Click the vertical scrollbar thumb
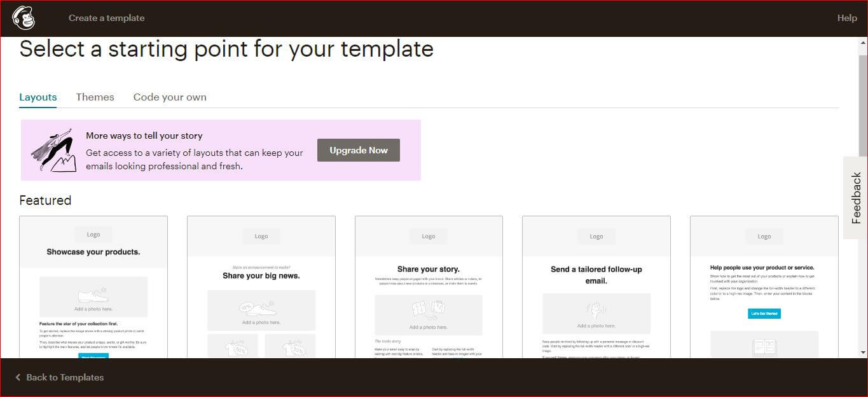The image size is (868, 397). tap(863, 105)
